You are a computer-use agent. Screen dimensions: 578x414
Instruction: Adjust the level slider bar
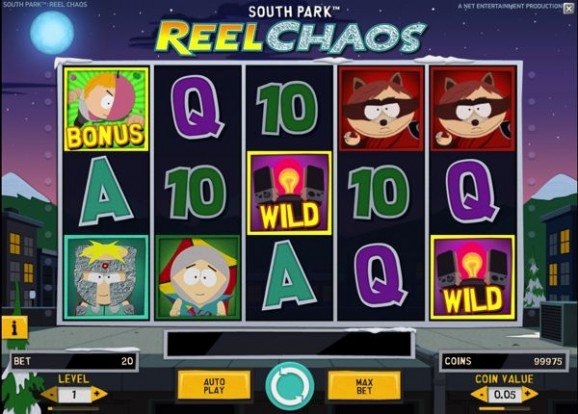74,408
